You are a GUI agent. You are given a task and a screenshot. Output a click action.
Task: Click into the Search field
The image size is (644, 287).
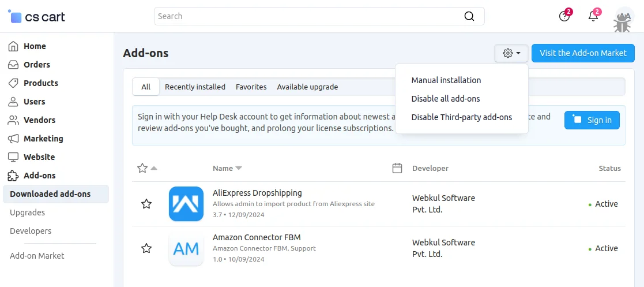coord(306,16)
